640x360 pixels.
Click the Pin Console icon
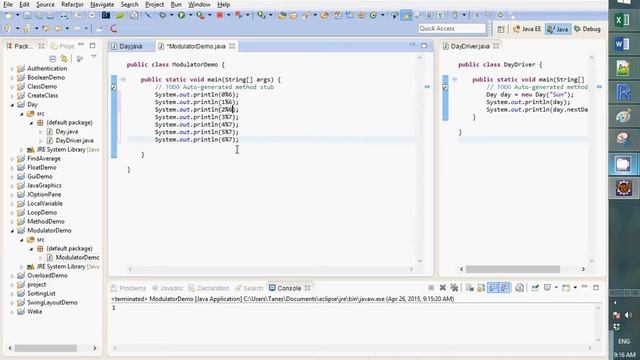coord(535,288)
